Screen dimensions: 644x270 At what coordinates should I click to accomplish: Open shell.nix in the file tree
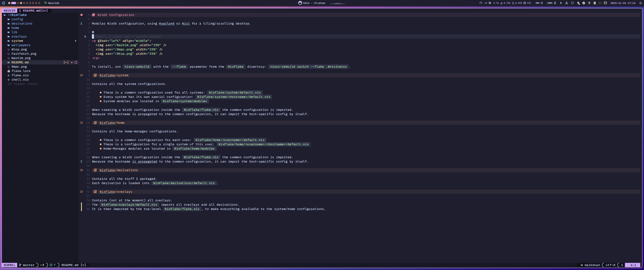click(20, 80)
